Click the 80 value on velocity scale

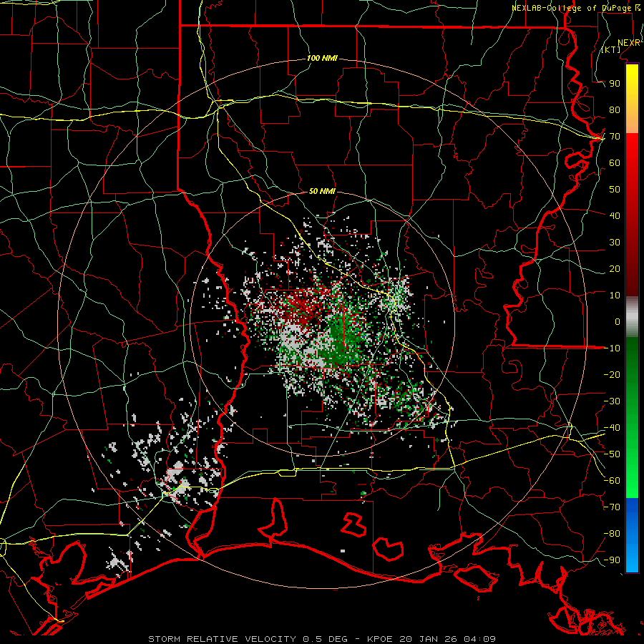[x=615, y=109]
